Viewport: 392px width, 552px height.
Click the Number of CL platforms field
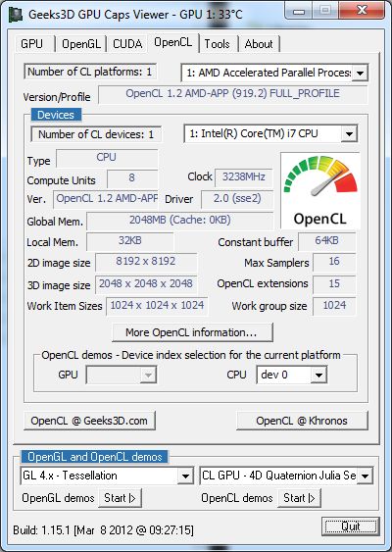(90, 72)
